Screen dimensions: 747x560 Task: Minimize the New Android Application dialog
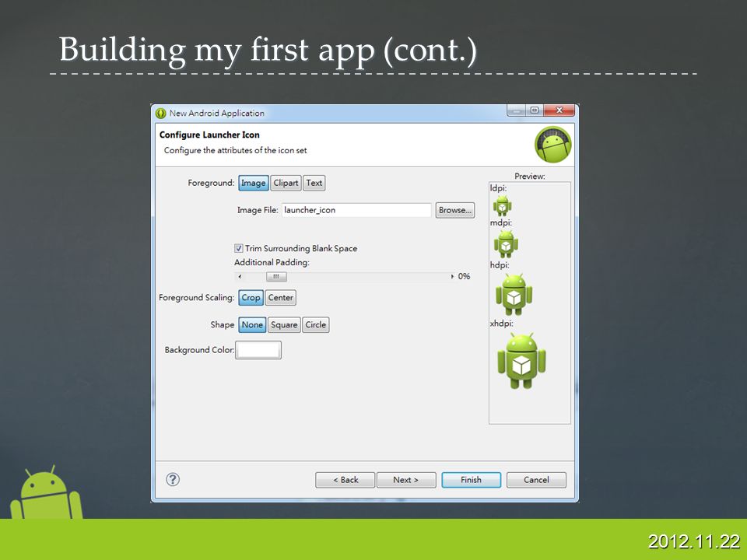(x=517, y=110)
